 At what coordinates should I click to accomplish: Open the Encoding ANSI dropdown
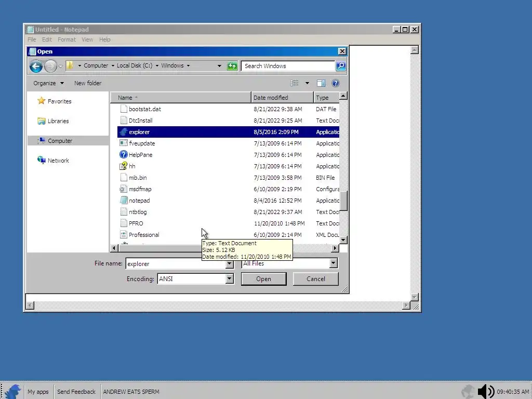tap(230, 279)
